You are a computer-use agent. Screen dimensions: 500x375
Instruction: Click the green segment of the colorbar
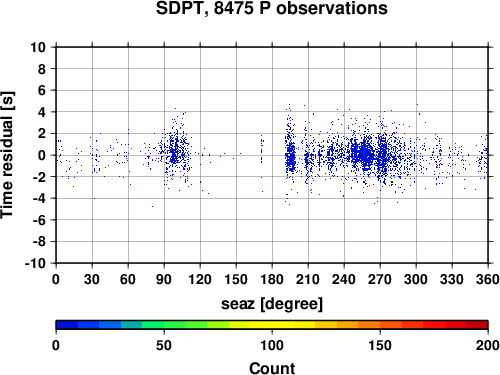(153, 325)
